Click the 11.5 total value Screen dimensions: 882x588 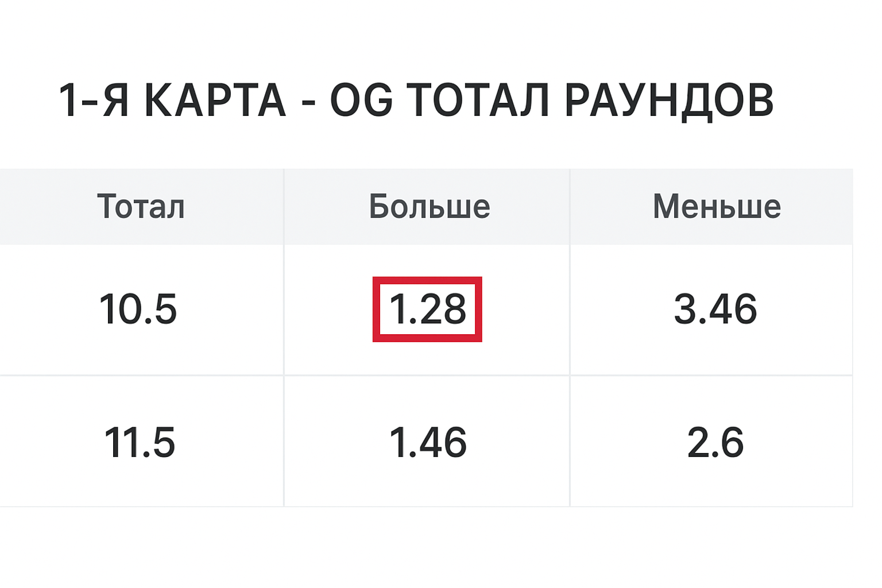point(140,442)
